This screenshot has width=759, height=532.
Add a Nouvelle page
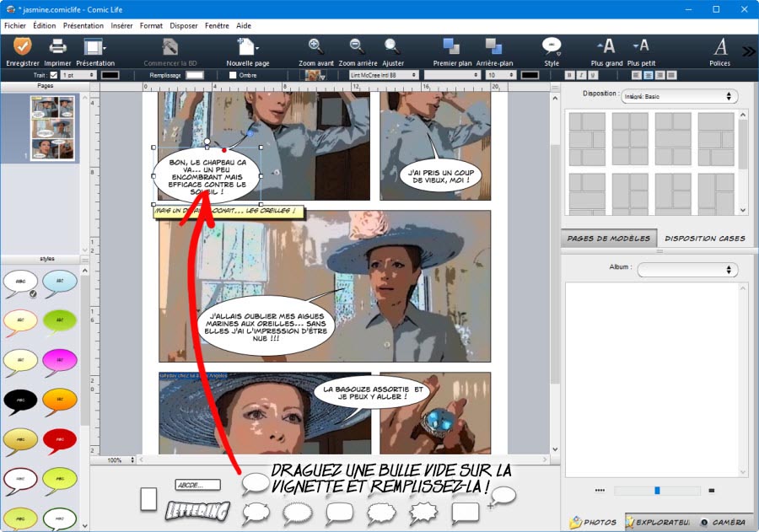(247, 47)
